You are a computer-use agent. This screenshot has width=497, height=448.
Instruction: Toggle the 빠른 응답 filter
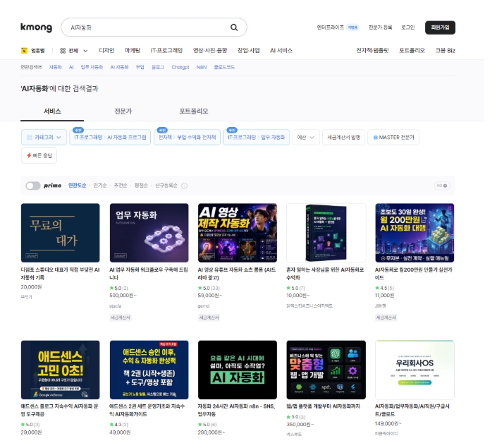coord(39,155)
